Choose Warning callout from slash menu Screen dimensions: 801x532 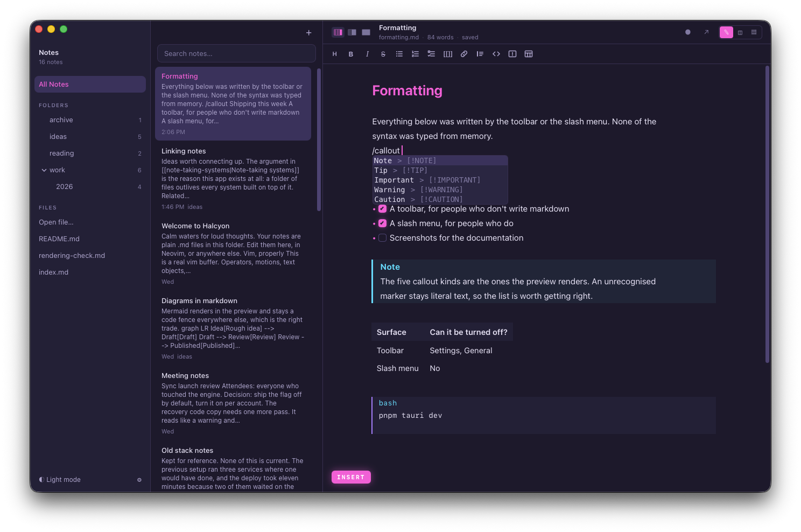[x=440, y=190]
